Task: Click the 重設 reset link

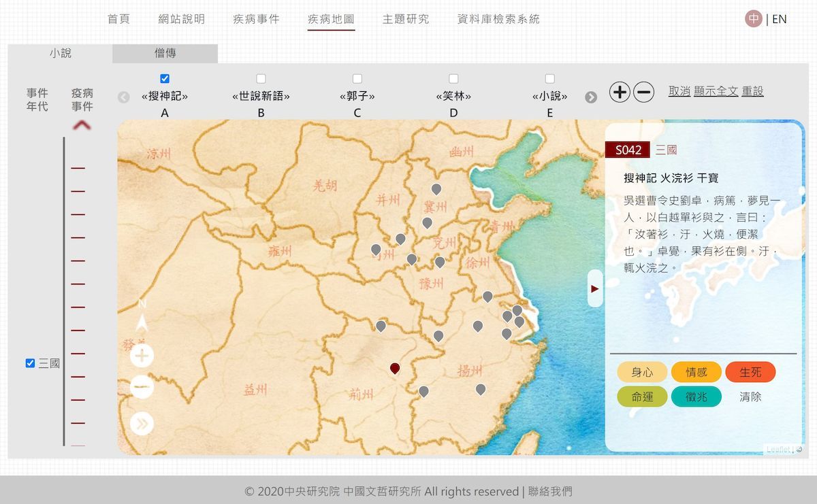Action: pyautogui.click(x=752, y=91)
